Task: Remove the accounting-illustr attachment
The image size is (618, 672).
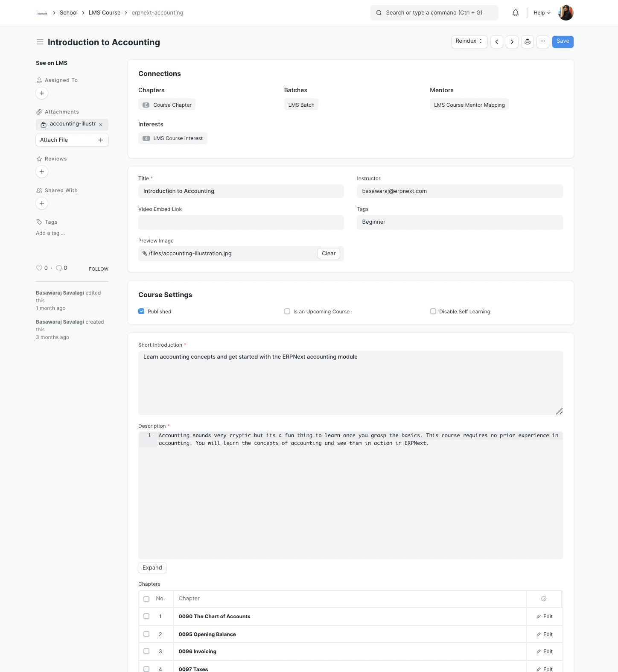Action: (x=101, y=125)
